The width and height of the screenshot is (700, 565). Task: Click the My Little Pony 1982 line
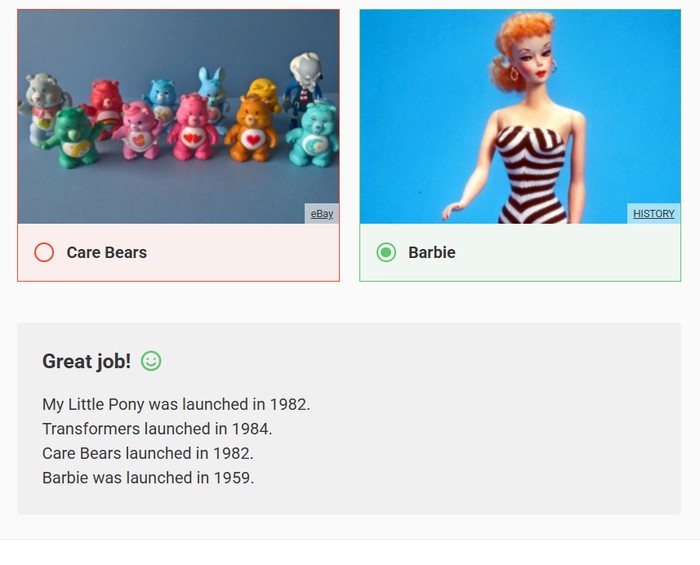coord(176,404)
